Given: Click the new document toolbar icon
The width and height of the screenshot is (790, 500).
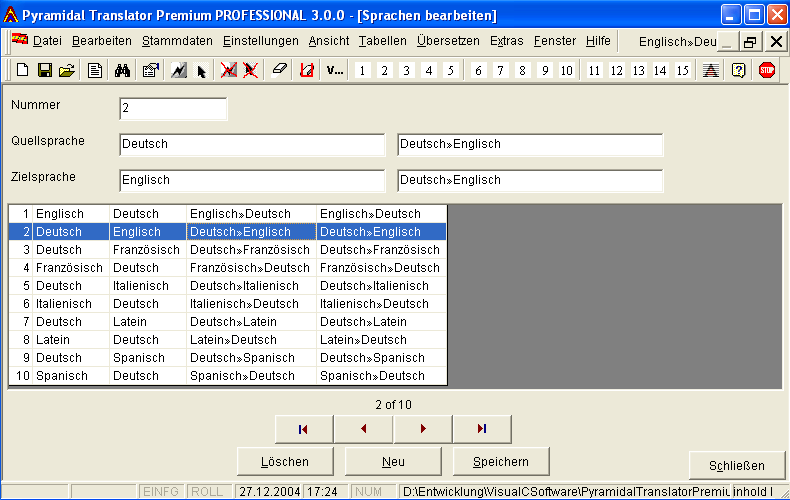Looking at the screenshot, I should pos(22,71).
